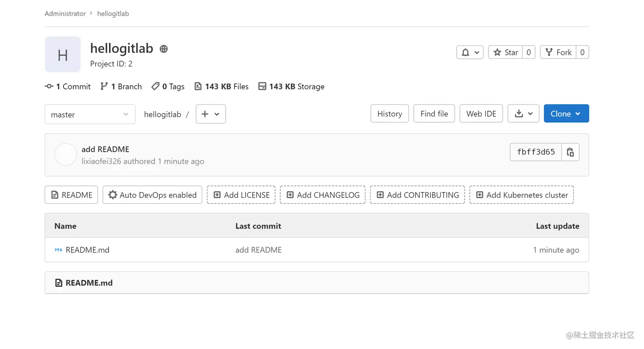Image resolution: width=644 pixels, height=349 pixels.
Task: Open the lixiaofei326 author link
Action: 101,162
